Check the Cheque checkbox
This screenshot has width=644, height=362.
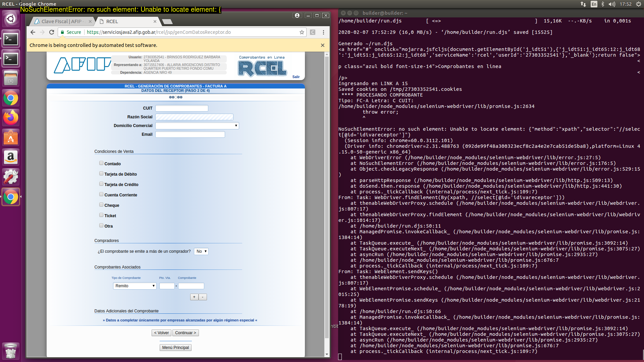pos(101,205)
